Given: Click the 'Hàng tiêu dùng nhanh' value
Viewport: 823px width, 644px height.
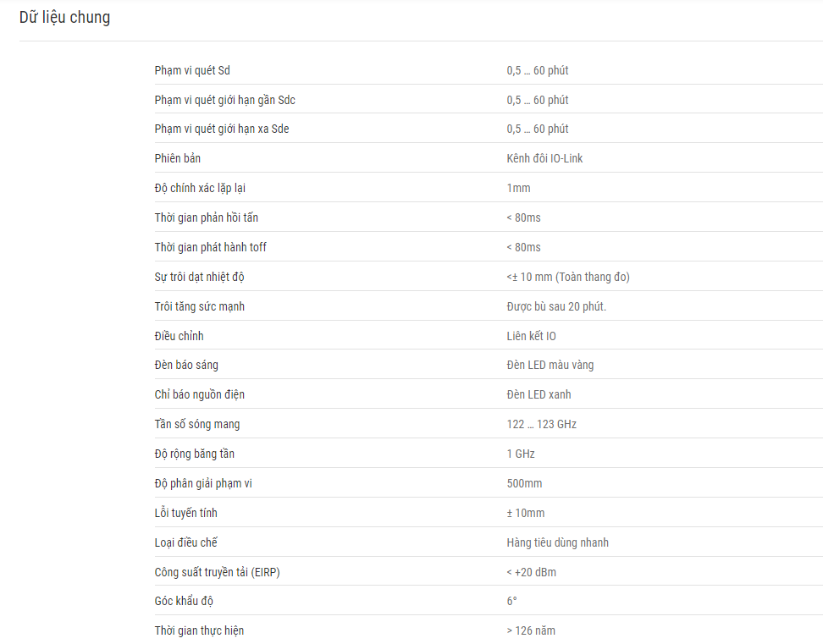Looking at the screenshot, I should point(557,542).
